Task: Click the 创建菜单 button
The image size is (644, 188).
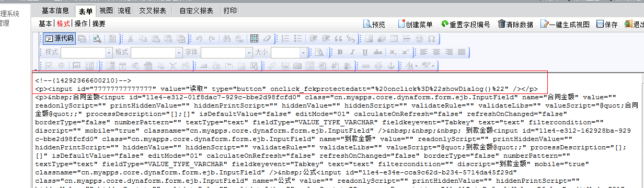Action: [x=415, y=24]
